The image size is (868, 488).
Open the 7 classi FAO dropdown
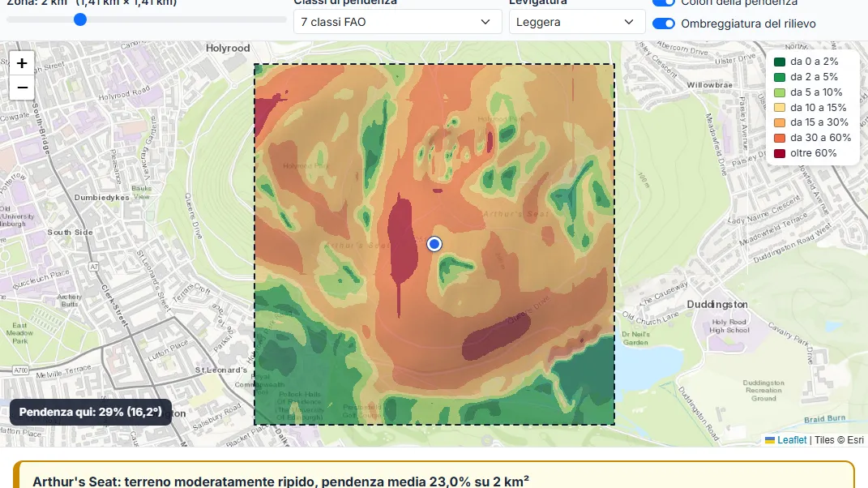[397, 22]
